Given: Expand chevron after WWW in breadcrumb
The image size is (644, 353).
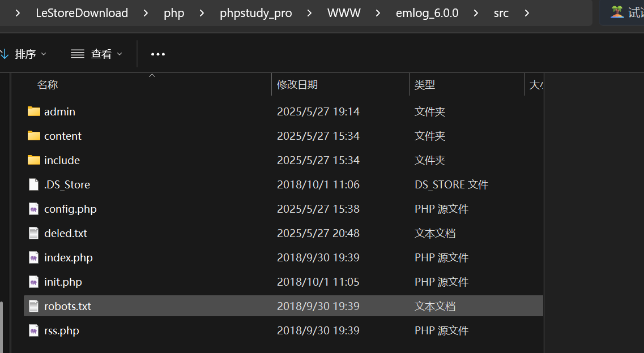Looking at the screenshot, I should tap(378, 13).
